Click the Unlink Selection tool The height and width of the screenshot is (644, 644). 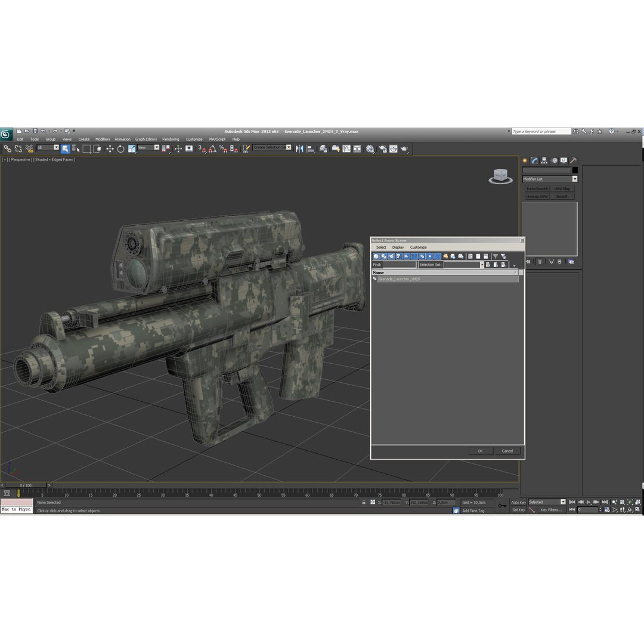(x=18, y=148)
